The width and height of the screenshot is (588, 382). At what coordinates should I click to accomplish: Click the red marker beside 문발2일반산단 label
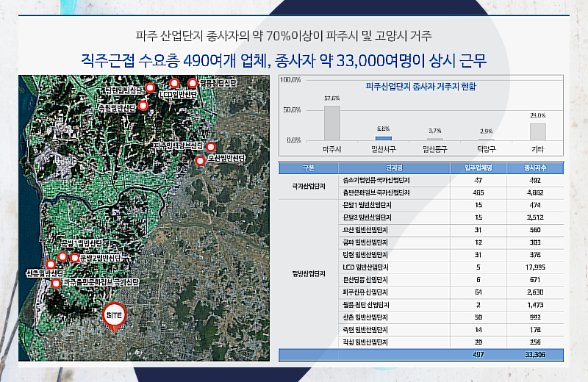[x=75, y=258]
